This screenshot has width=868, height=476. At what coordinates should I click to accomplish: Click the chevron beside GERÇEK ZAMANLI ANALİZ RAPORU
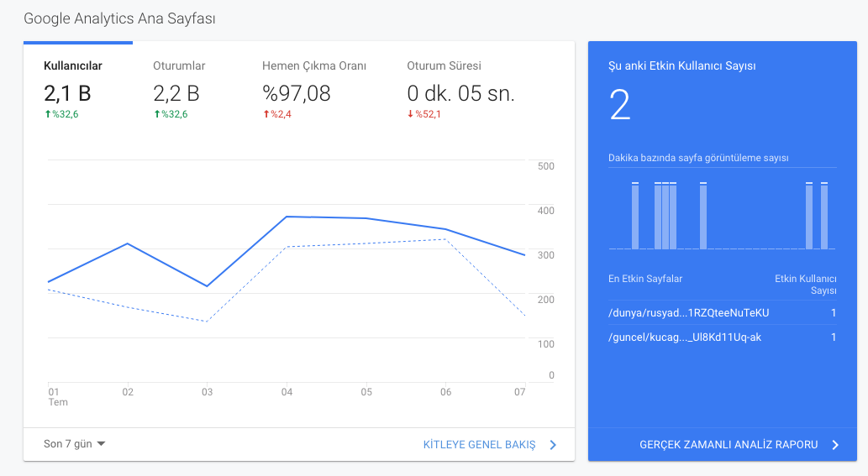[835, 444]
